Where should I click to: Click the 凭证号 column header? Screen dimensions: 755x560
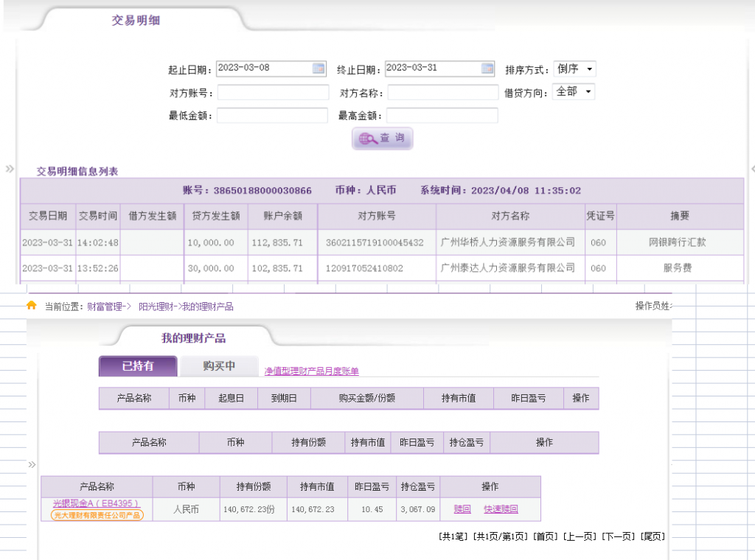pyautogui.click(x=600, y=216)
